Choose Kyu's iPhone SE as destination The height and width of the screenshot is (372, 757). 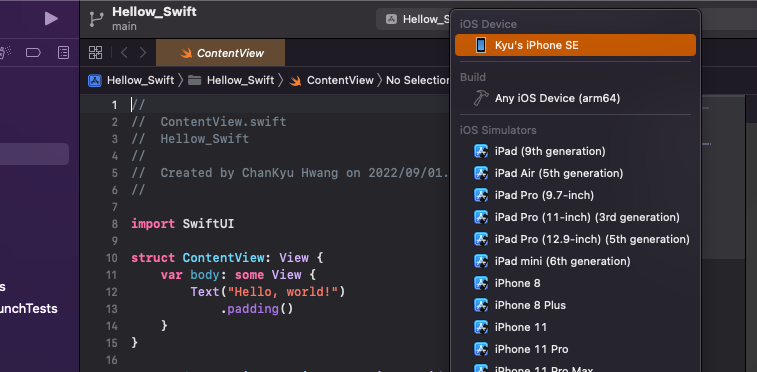575,45
